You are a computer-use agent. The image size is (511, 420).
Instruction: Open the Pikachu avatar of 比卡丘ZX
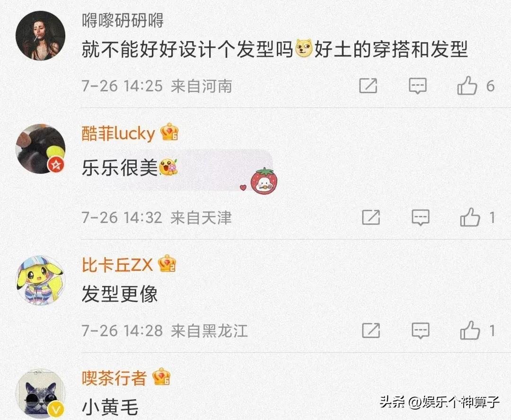point(40,280)
